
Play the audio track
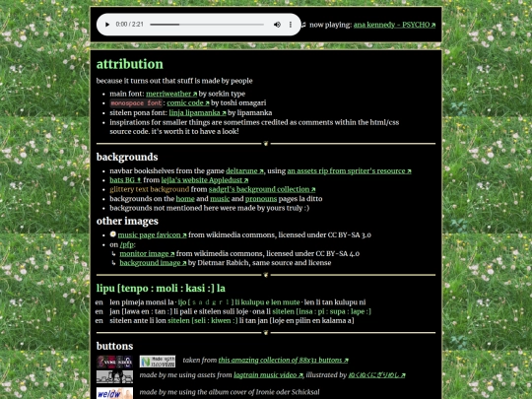[107, 25]
